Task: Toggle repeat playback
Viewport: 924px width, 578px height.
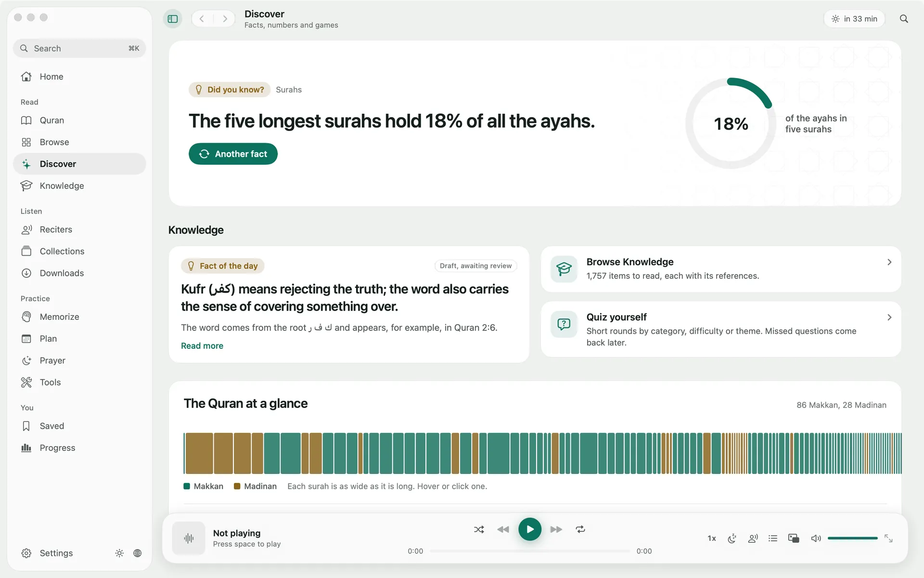Action: 580,529
